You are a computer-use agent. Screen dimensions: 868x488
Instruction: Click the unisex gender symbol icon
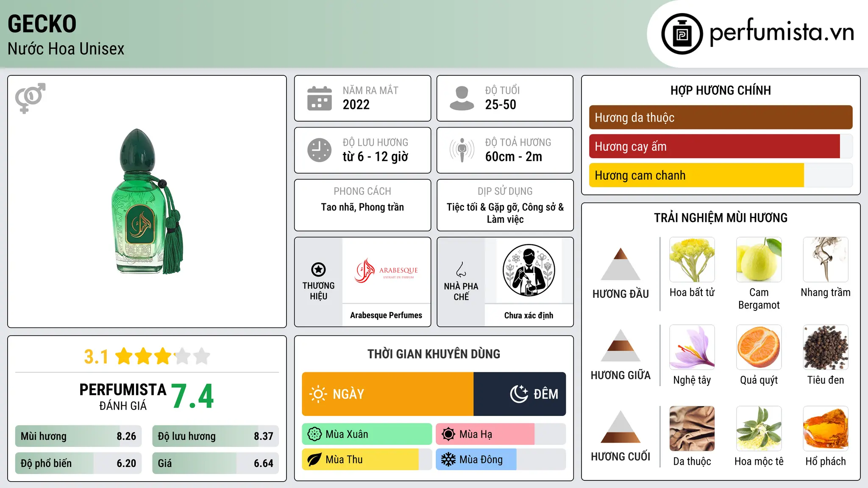pyautogui.click(x=30, y=98)
